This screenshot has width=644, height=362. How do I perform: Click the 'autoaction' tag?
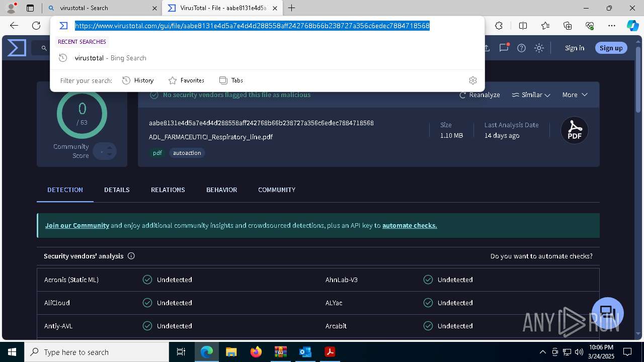187,153
